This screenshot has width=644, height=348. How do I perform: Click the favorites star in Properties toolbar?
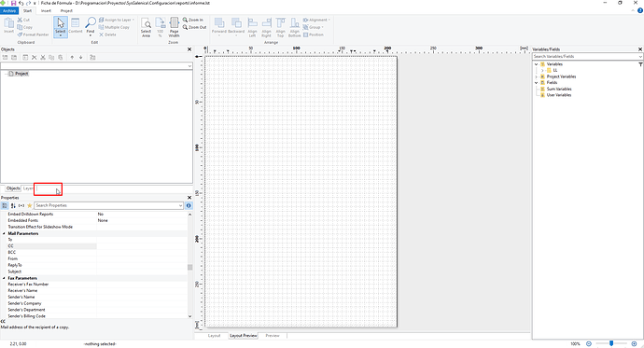(x=29, y=205)
